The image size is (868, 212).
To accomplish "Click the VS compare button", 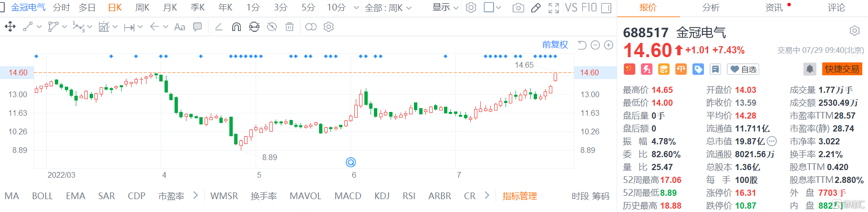I will tap(571, 8).
